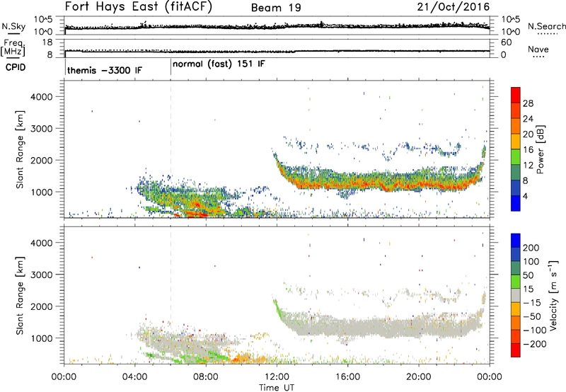
Task: Click the '16:00' time axis tick label
Action: [x=347, y=377]
